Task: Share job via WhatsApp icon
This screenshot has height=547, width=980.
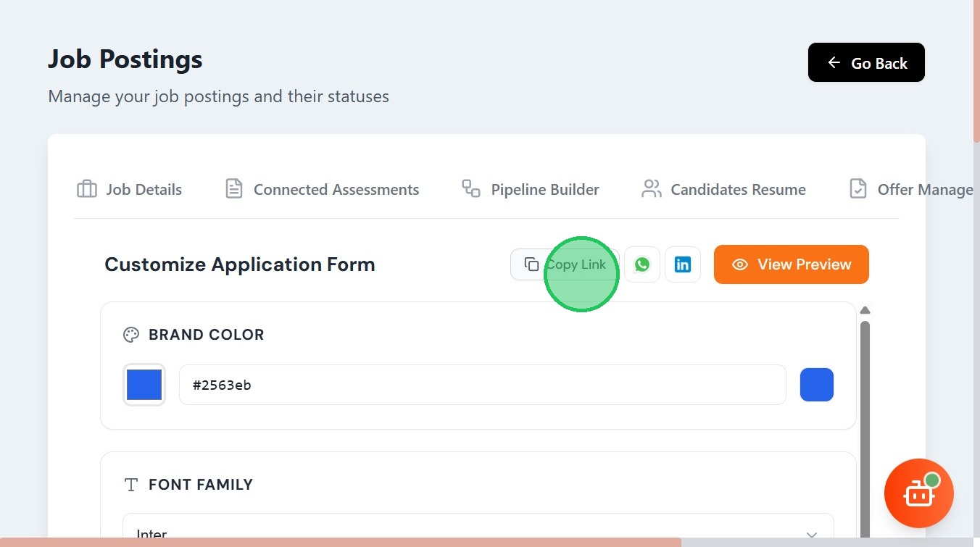Action: click(642, 264)
